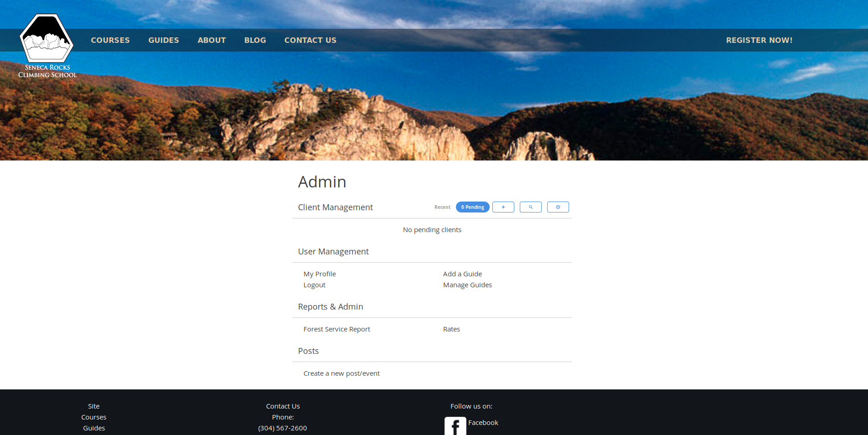Open the Courses menu in header

[x=110, y=40]
